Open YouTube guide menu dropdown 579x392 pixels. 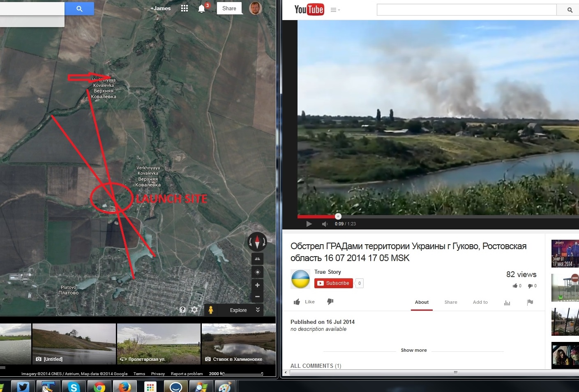335,10
